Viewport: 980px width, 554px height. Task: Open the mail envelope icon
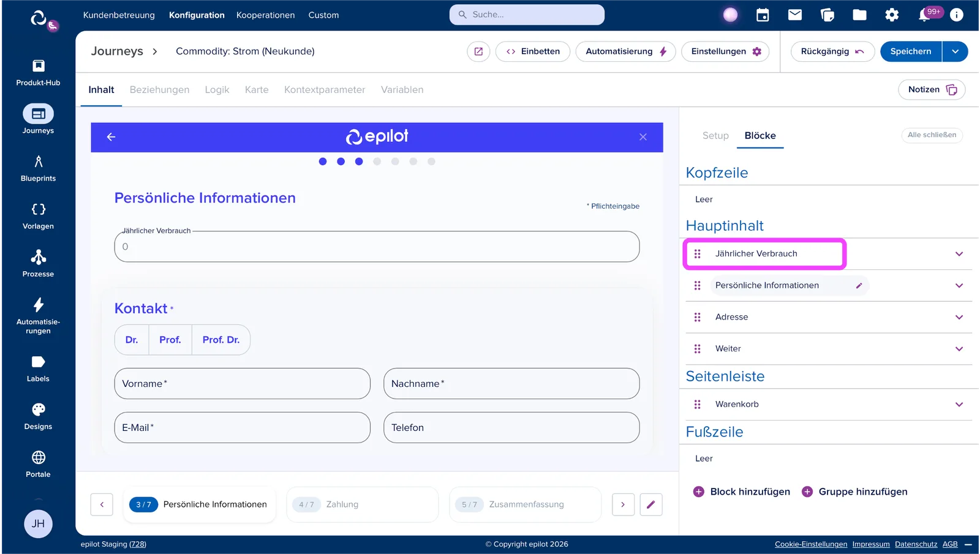(795, 15)
